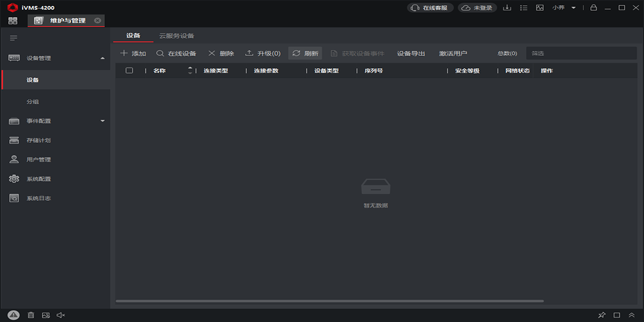Click the trash icon in status bar
Viewport: 644px width, 322px height.
tap(31, 315)
